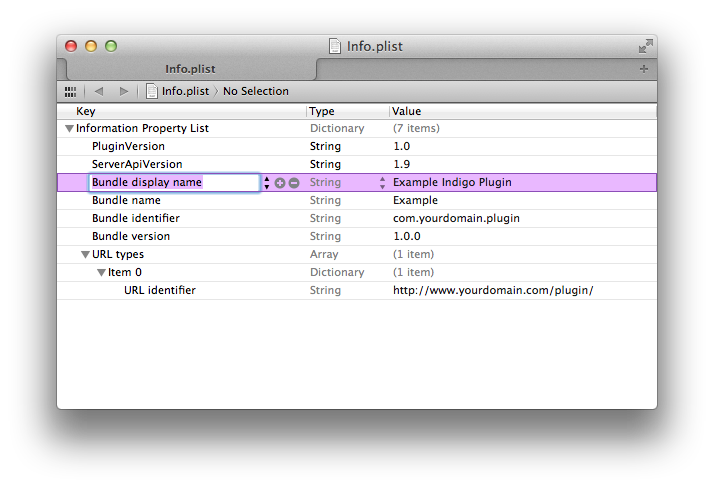
Task: Select the Bundle identifier row
Action: (357, 219)
